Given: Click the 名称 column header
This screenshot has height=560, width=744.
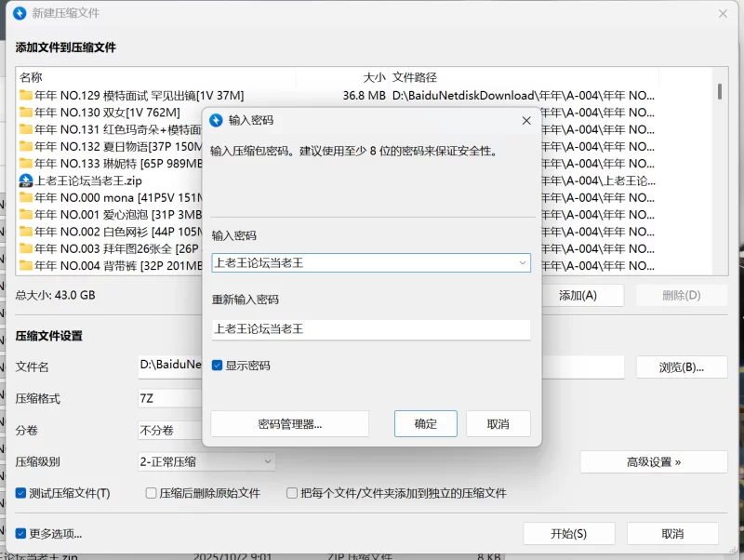Looking at the screenshot, I should [x=31, y=77].
